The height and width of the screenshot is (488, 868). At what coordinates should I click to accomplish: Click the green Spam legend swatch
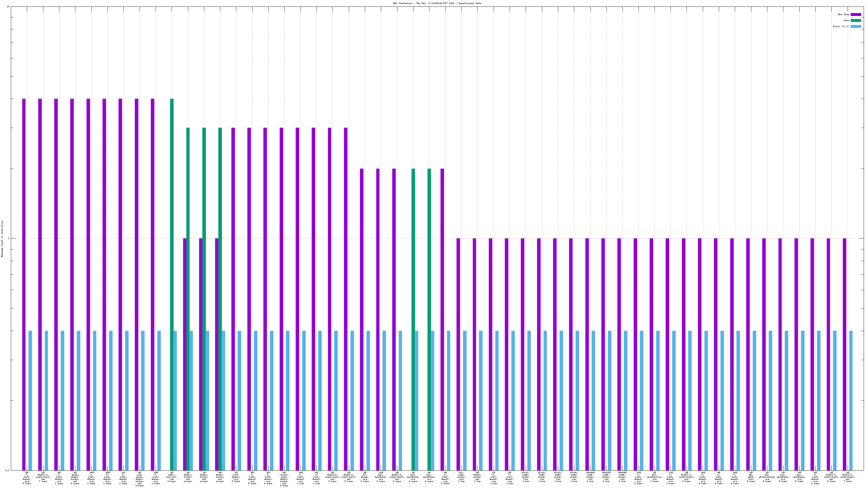856,21
